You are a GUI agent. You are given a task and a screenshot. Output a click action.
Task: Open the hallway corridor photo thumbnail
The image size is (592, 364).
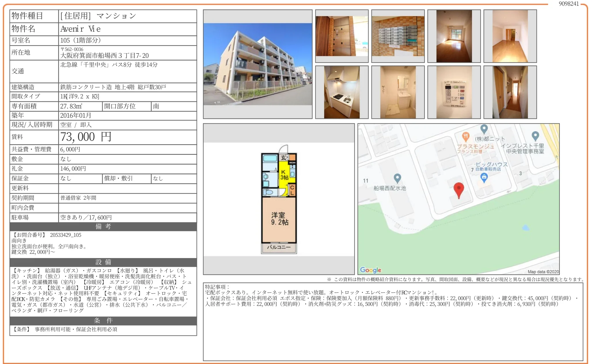click(510, 92)
